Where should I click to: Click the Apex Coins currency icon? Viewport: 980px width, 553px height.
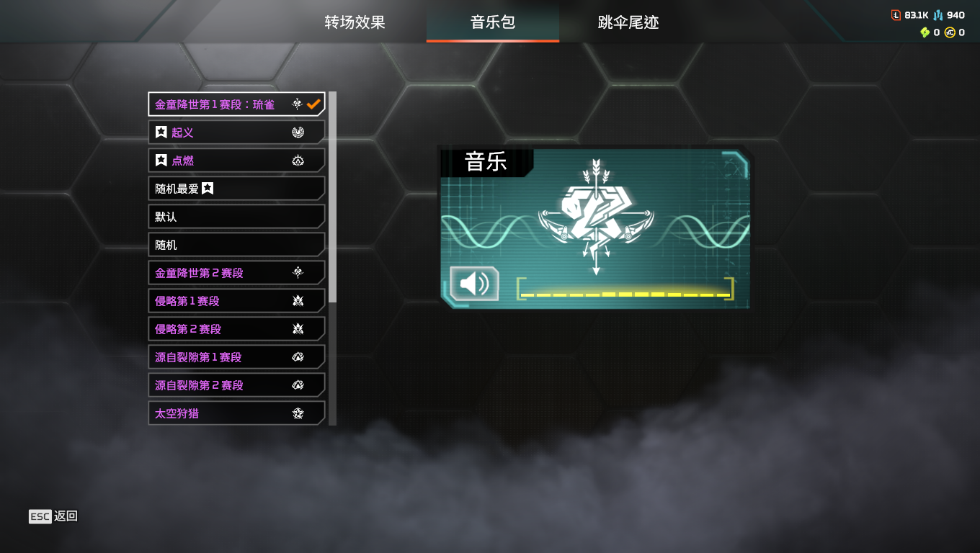pos(950,32)
